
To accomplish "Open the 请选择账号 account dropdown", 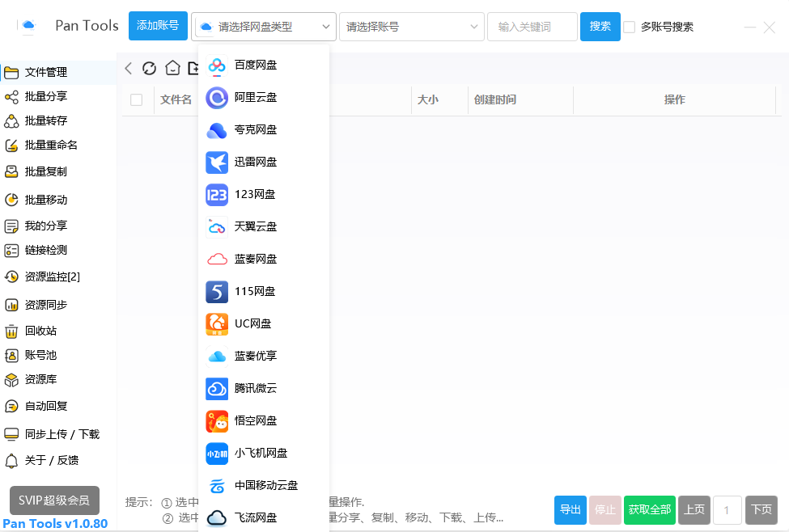I will 412,27.
